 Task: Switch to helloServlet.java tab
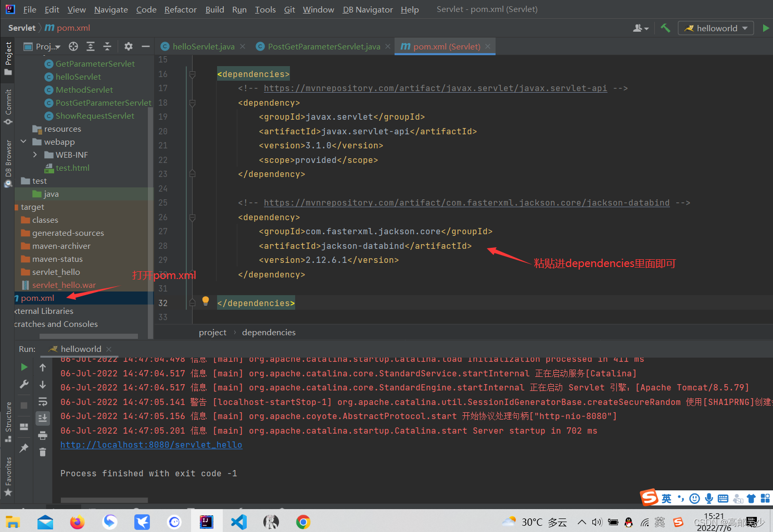click(203, 46)
